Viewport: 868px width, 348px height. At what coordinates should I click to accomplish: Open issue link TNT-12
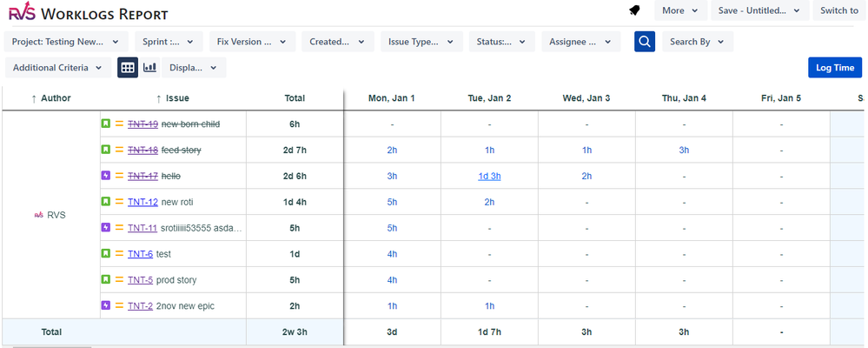tap(142, 202)
